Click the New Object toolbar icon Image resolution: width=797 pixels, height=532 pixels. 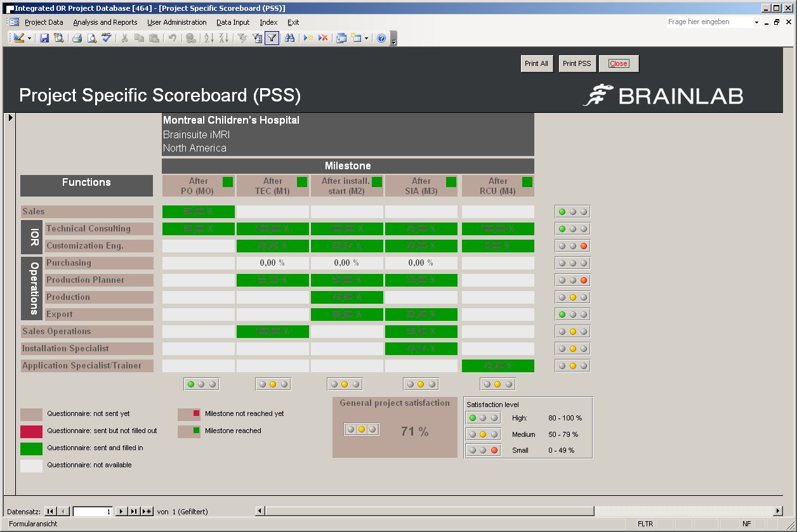(356, 38)
